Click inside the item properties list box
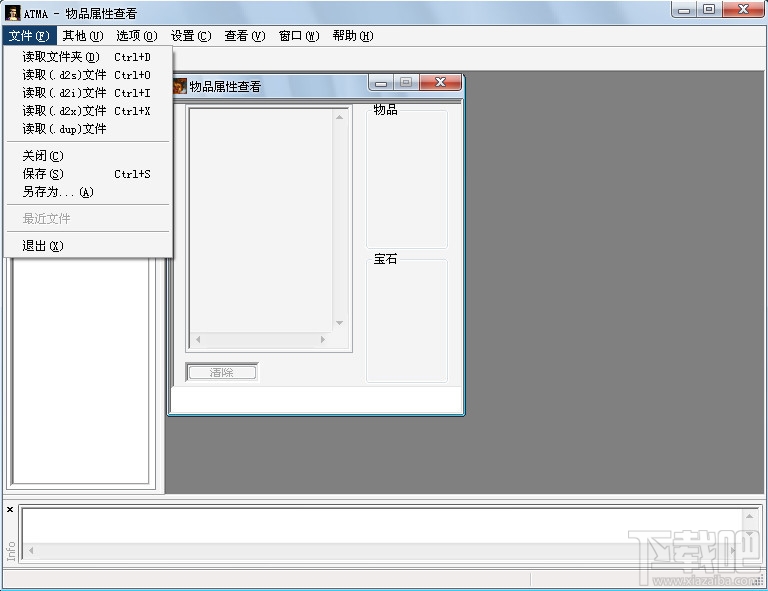 (261, 220)
